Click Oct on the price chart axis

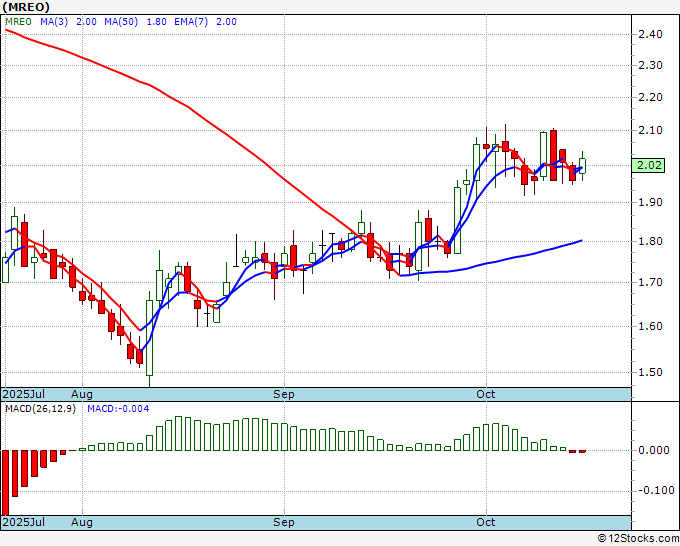tap(485, 394)
